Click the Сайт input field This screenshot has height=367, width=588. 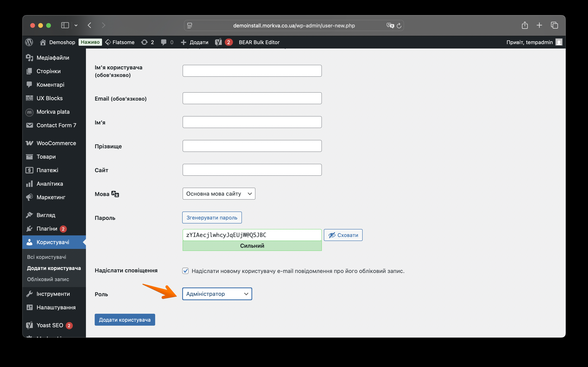tap(252, 170)
